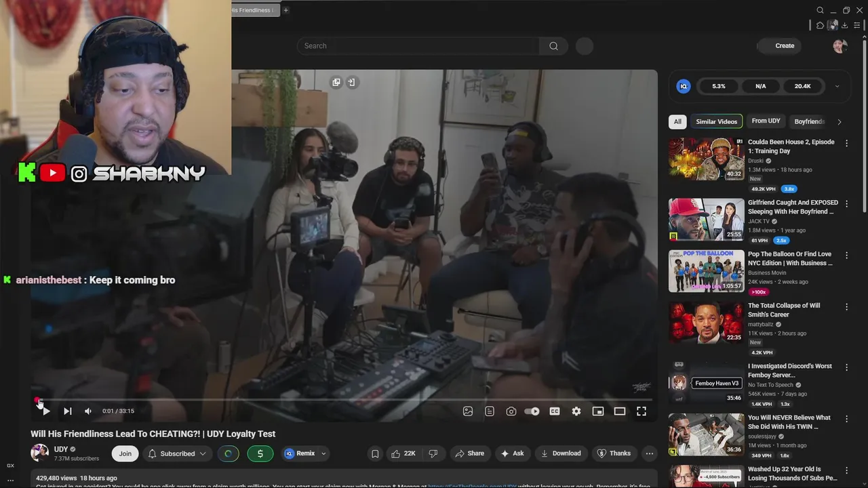Screen dimensions: 868x488
Task: Toggle closed captions CC button
Action: (x=555, y=411)
